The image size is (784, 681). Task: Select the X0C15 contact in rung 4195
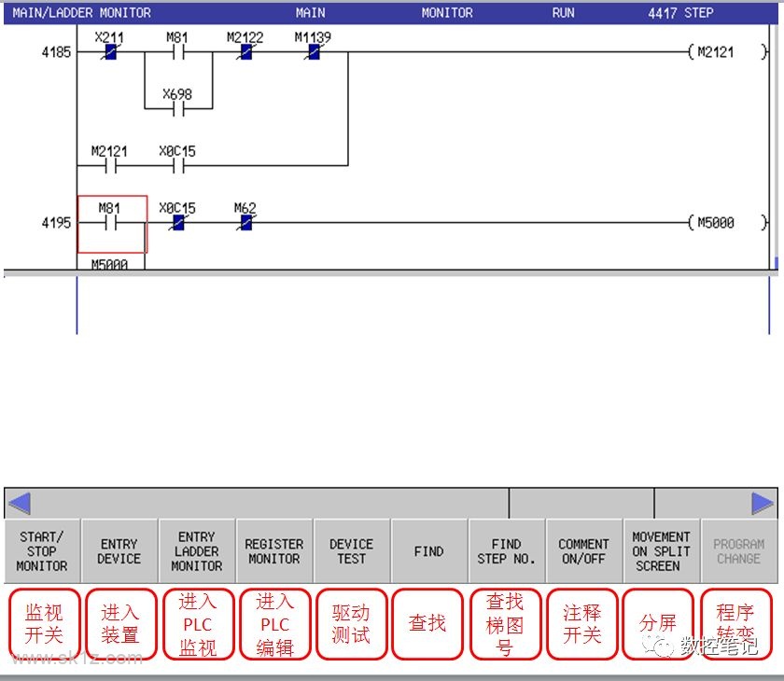coord(178,222)
